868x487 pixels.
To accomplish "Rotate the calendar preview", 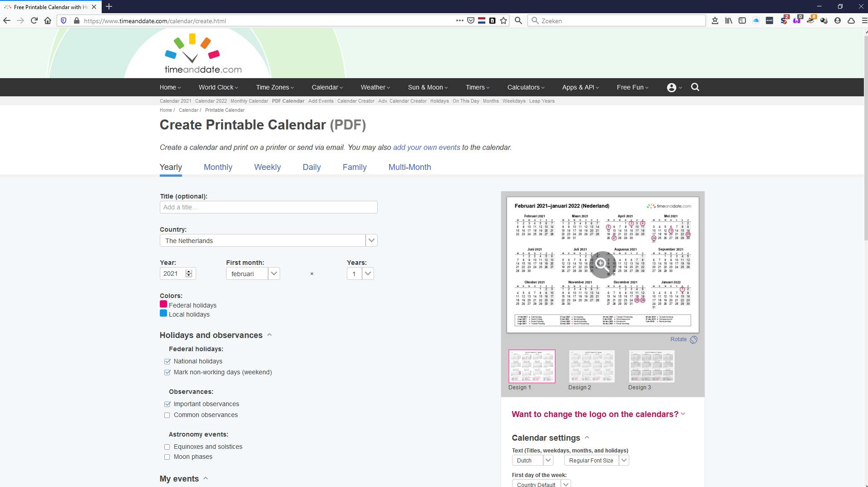I will [684, 339].
